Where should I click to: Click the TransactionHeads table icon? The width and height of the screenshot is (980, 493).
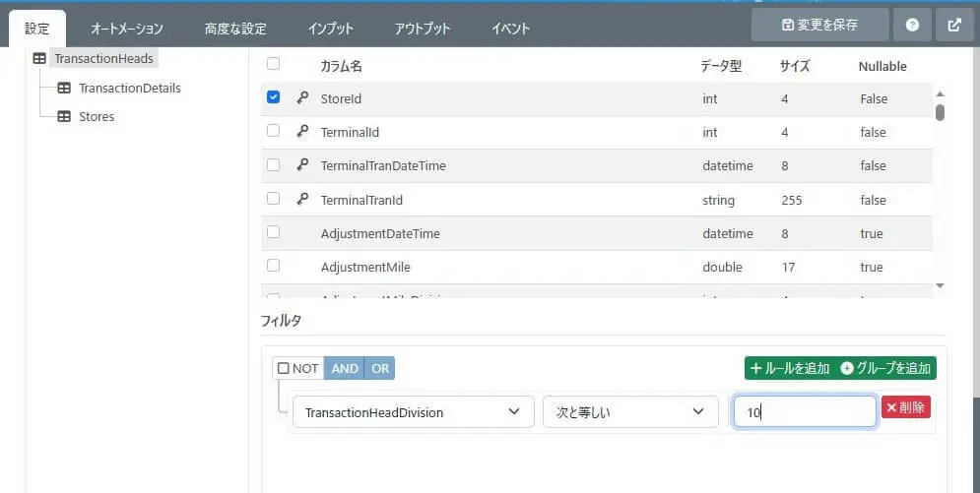pyautogui.click(x=39, y=59)
